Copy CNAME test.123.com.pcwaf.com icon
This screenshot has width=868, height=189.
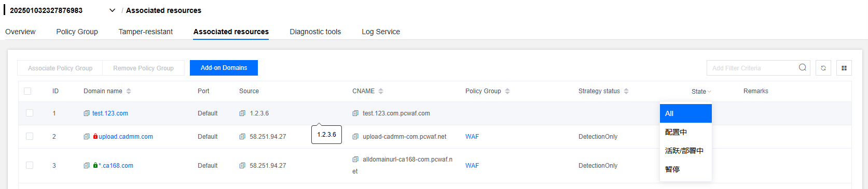(x=355, y=113)
